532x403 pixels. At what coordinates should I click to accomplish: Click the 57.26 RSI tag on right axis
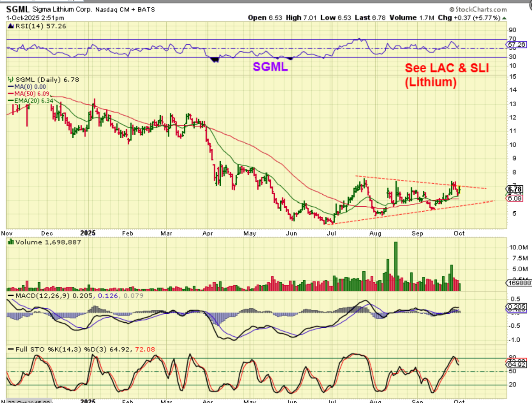coord(517,44)
